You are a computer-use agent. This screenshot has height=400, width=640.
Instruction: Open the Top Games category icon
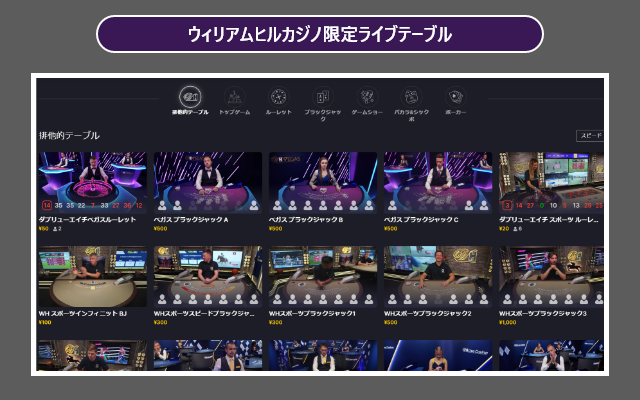click(x=234, y=97)
